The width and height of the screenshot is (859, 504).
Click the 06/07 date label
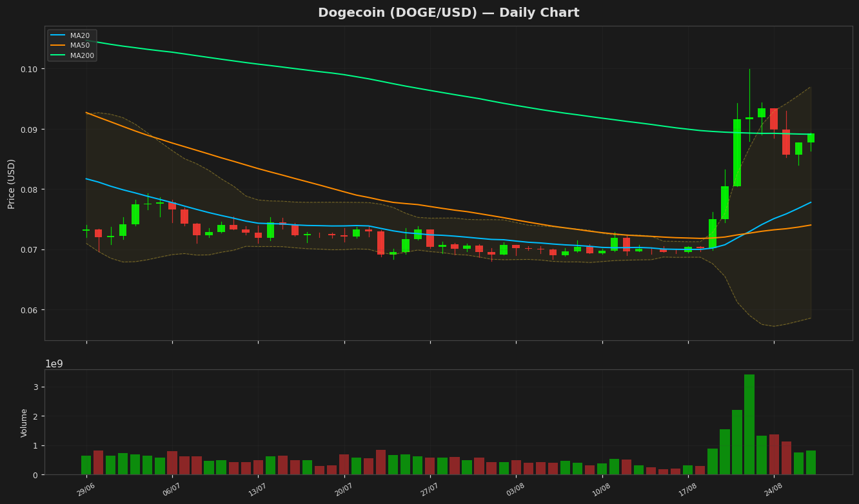(172, 489)
